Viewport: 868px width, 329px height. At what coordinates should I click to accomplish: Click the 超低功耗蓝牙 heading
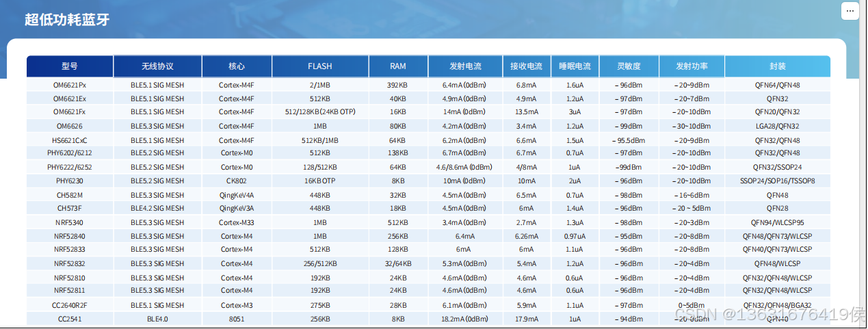67,20
